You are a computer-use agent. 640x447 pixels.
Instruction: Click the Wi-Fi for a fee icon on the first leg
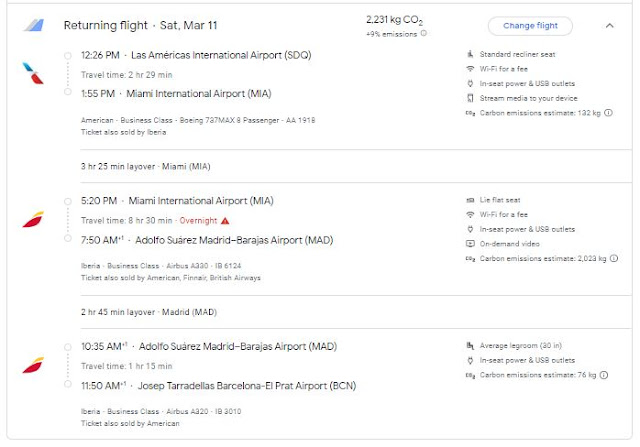(x=470, y=68)
